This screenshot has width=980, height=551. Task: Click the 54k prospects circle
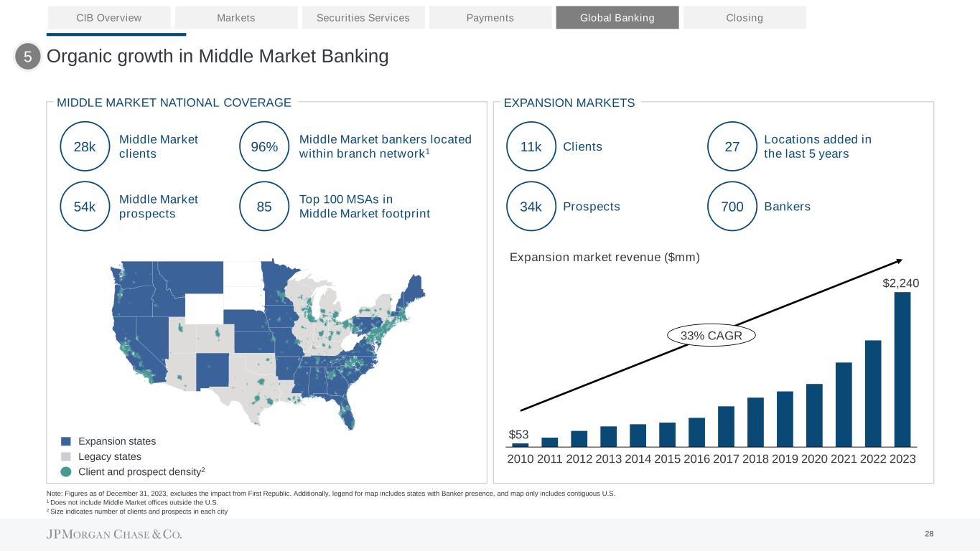[x=85, y=207]
